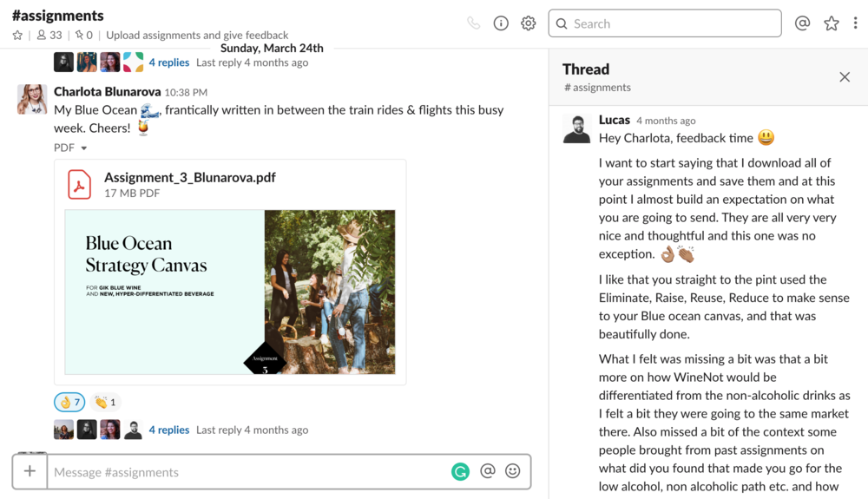The height and width of the screenshot is (499, 868).
Task: Click the green Grammarly icon
Action: tap(461, 471)
